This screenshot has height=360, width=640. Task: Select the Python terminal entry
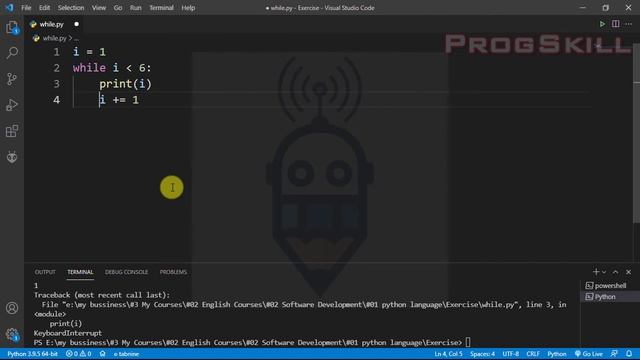point(610,297)
